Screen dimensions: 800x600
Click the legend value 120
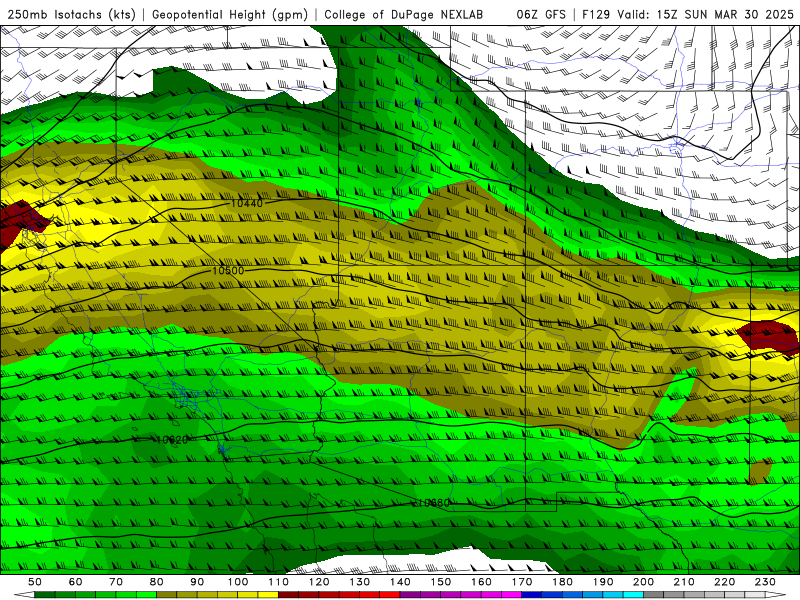click(x=319, y=582)
